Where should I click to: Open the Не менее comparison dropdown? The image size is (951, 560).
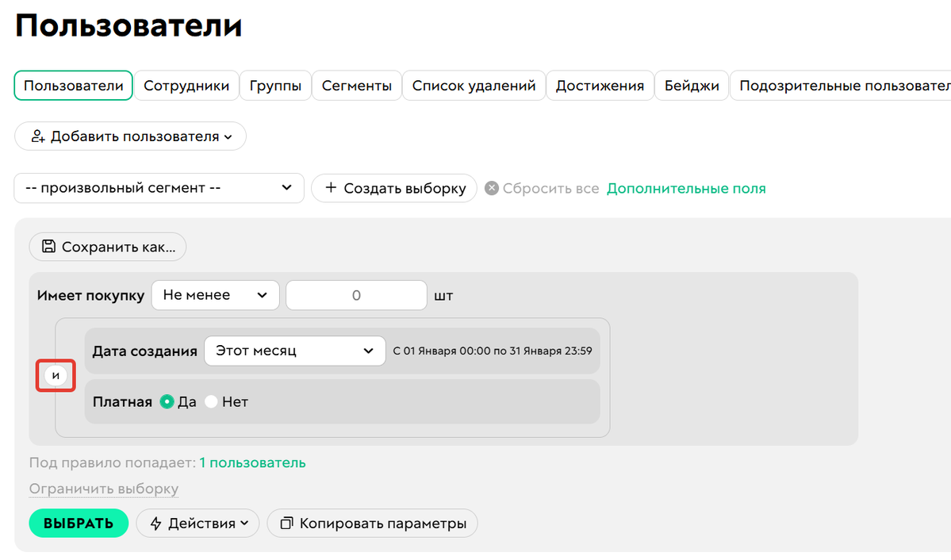215,294
